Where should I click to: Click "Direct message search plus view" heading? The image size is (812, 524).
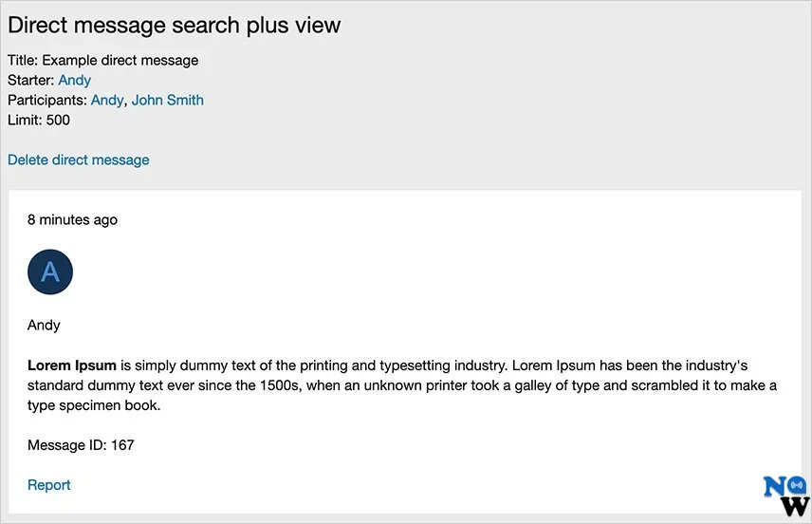[x=174, y=26]
